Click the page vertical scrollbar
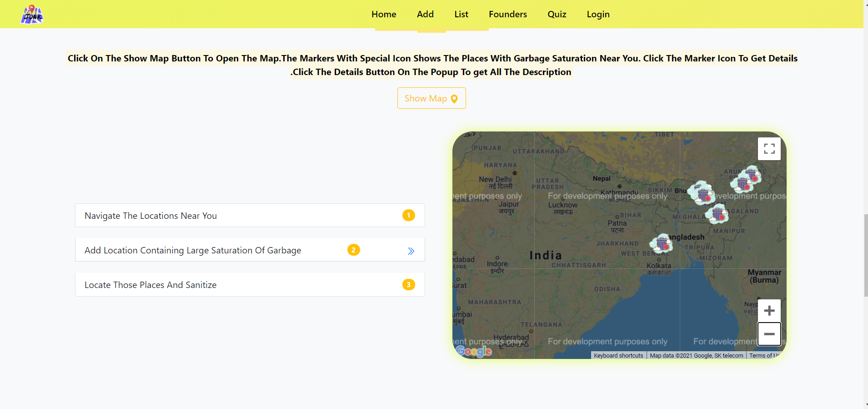868x409 pixels. coord(866,255)
